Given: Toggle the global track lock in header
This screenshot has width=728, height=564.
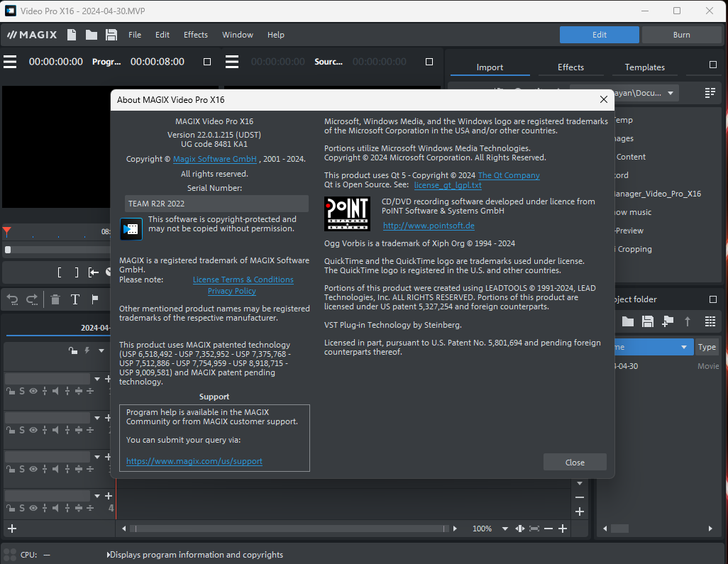Looking at the screenshot, I should click(x=73, y=350).
